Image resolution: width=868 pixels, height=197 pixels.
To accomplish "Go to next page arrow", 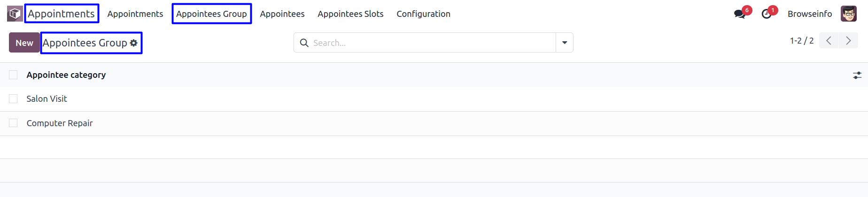I will coord(848,41).
